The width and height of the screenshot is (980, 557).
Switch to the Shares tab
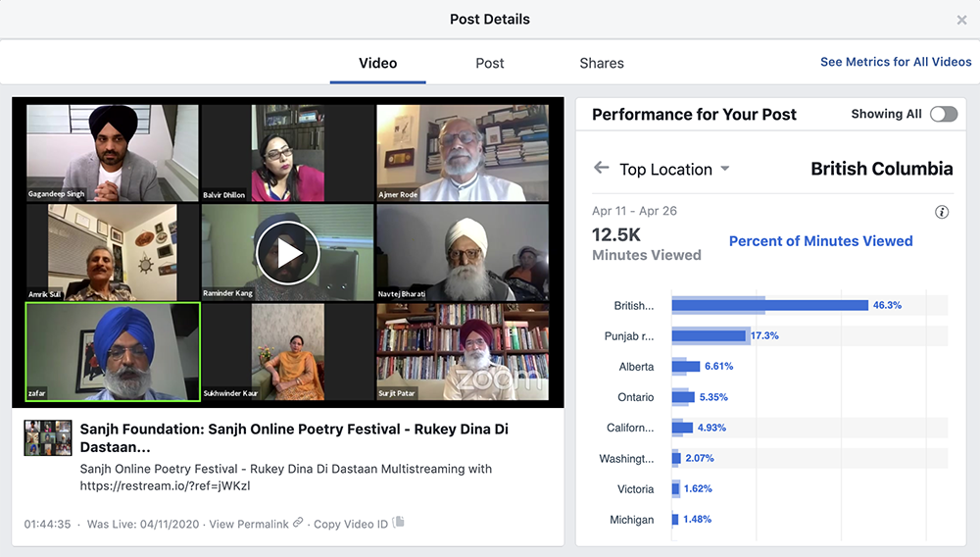point(602,63)
